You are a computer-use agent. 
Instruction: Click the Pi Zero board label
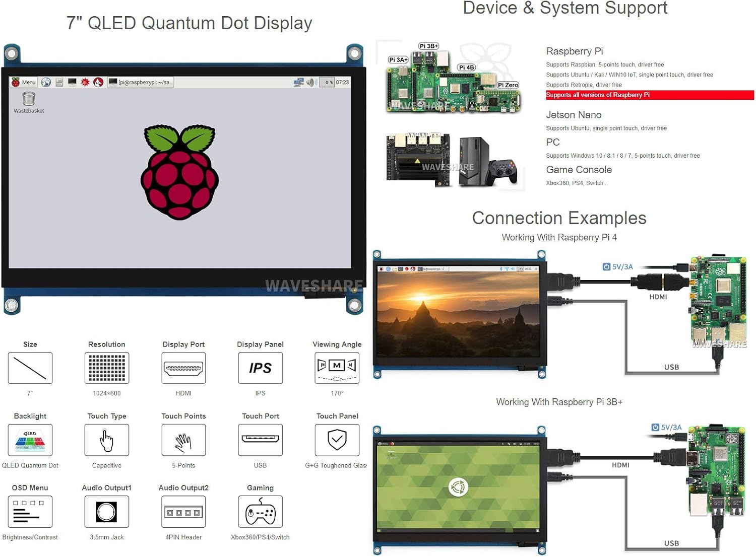tap(508, 85)
